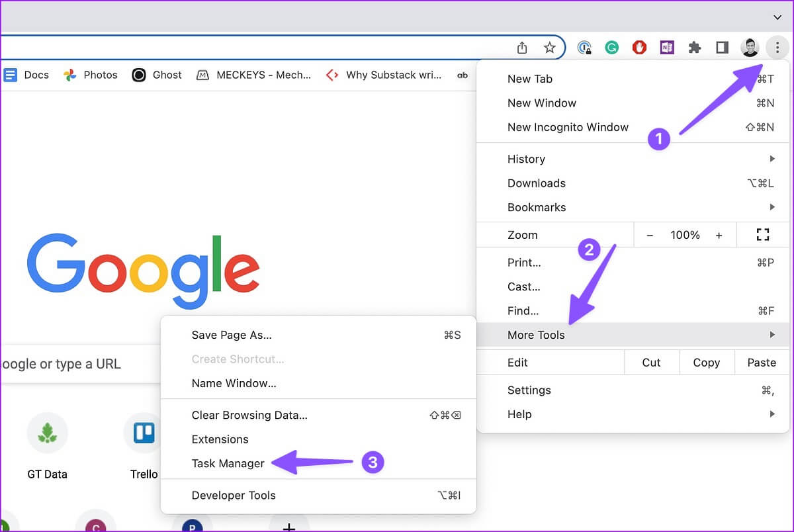Open Extensions in More Tools

pyautogui.click(x=318, y=439)
